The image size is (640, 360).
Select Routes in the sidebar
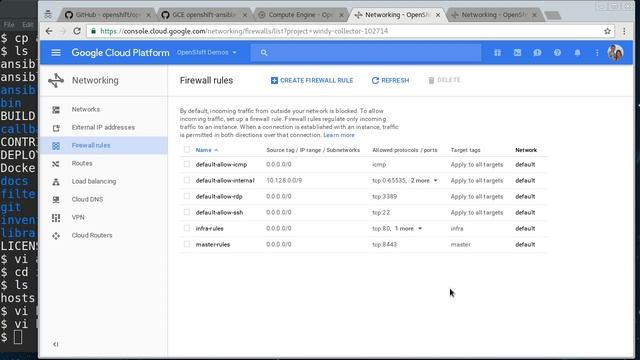(82, 163)
